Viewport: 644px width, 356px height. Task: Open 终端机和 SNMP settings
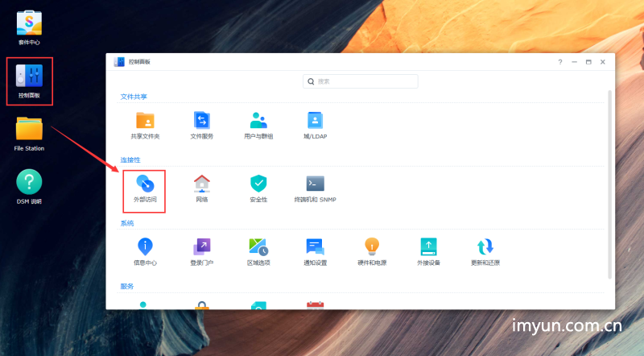point(315,189)
